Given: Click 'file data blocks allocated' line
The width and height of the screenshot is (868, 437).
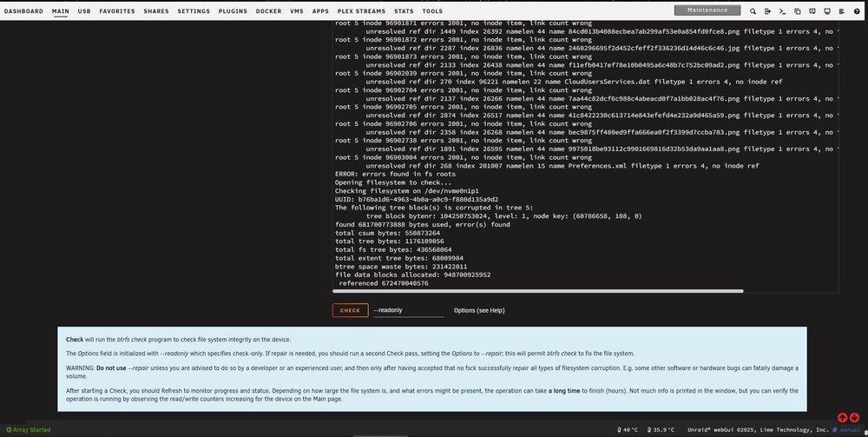Looking at the screenshot, I should tap(412, 275).
